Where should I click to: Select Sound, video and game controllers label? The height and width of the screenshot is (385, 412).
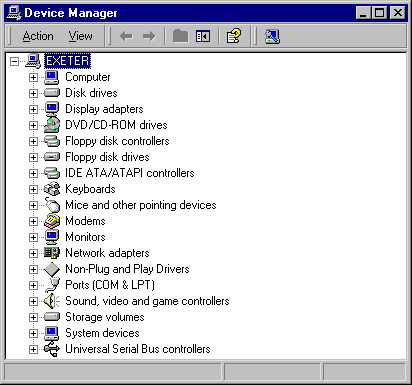pyautogui.click(x=147, y=301)
